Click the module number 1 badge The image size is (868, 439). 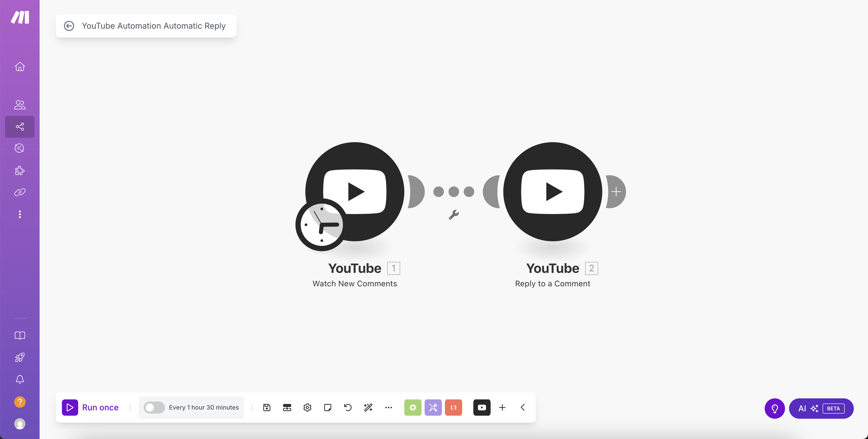[x=394, y=268]
